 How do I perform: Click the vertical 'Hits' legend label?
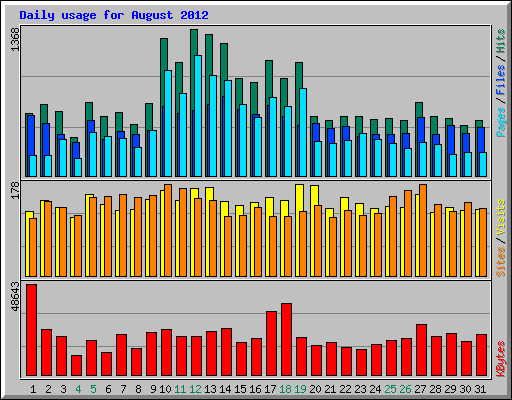click(x=501, y=41)
